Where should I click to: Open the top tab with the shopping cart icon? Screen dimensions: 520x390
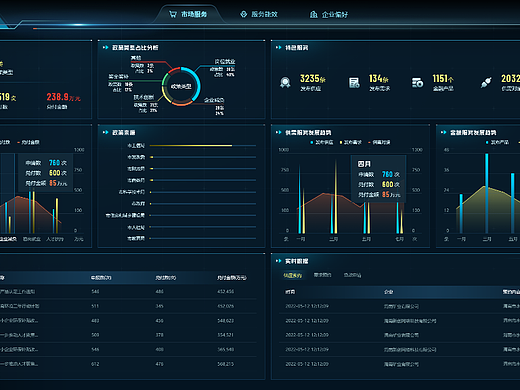(188, 14)
